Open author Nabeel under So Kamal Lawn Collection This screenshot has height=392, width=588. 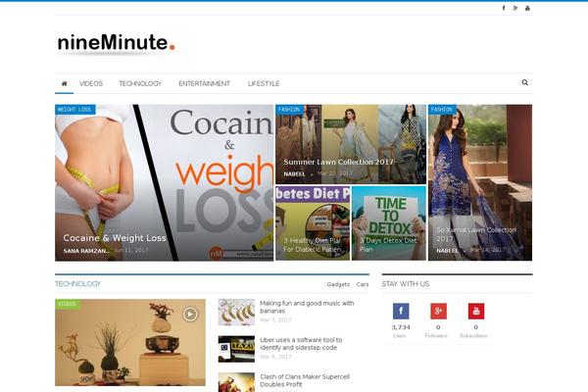pyautogui.click(x=447, y=250)
